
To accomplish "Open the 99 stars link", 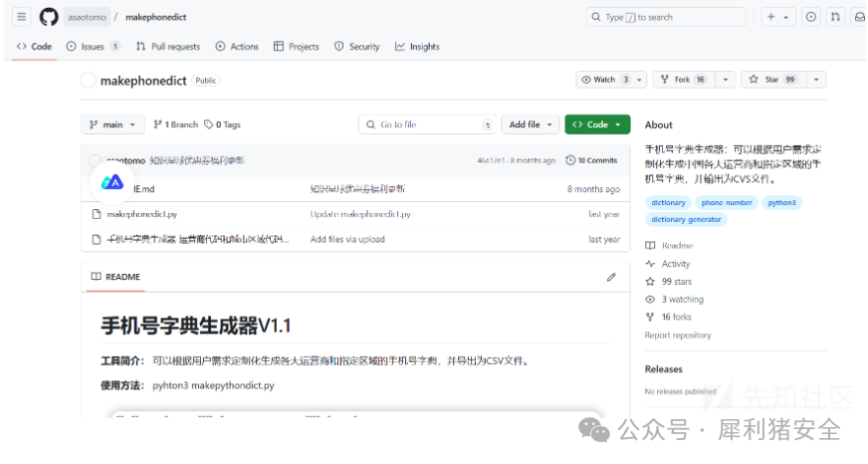I will (669, 281).
